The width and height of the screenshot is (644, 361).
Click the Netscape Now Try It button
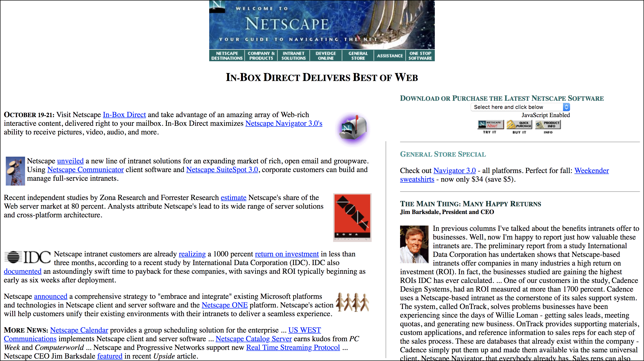click(490, 125)
